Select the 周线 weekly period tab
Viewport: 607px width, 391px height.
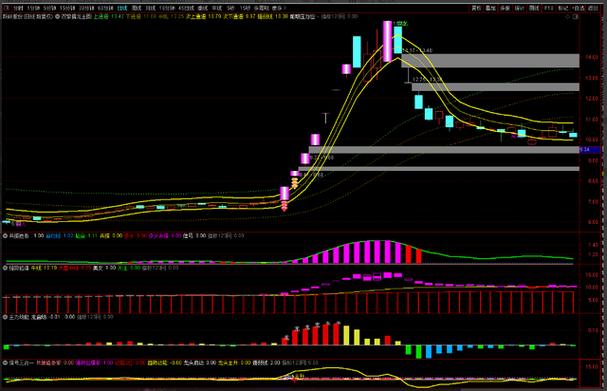136,8
